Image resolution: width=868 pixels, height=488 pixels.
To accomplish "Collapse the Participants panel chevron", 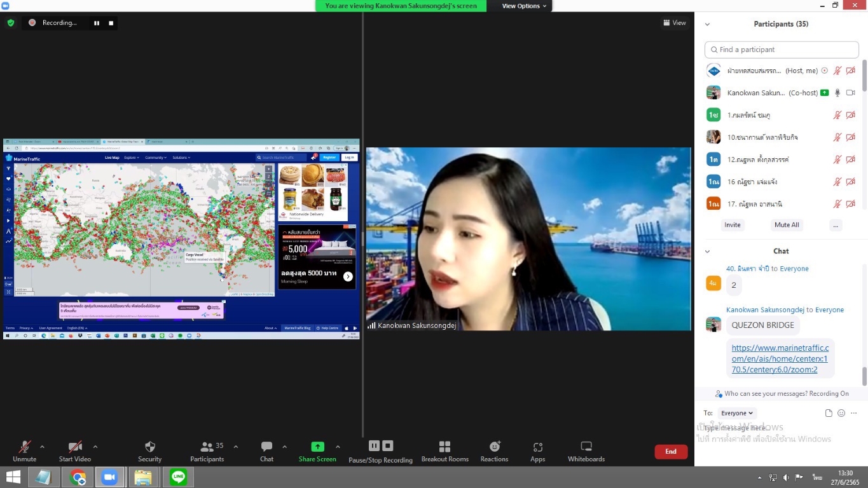I will 707,24.
